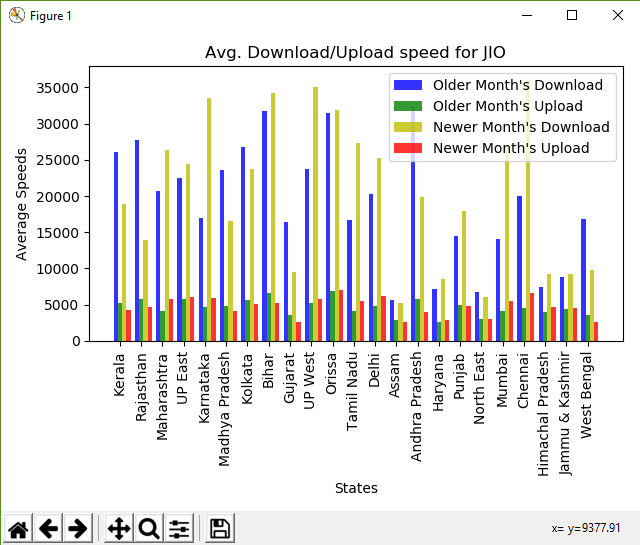Go forward to the next view arrow
The height and width of the screenshot is (545, 640).
78,529
